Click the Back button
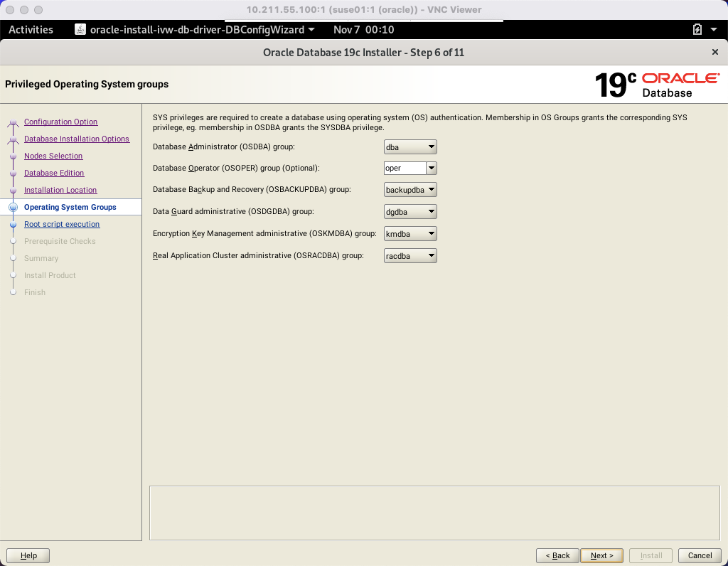728x566 pixels. 557,555
